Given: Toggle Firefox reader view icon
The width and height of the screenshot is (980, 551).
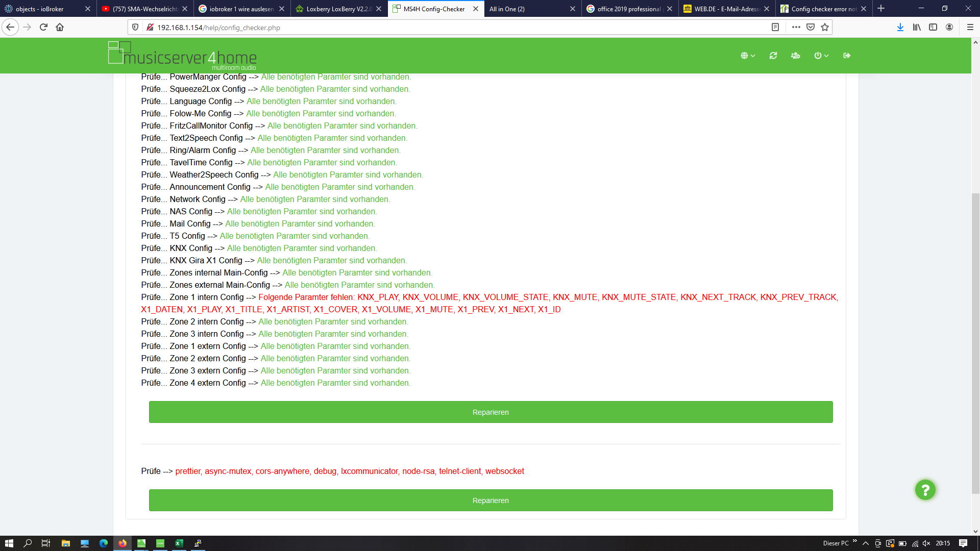Looking at the screenshot, I should point(775,28).
